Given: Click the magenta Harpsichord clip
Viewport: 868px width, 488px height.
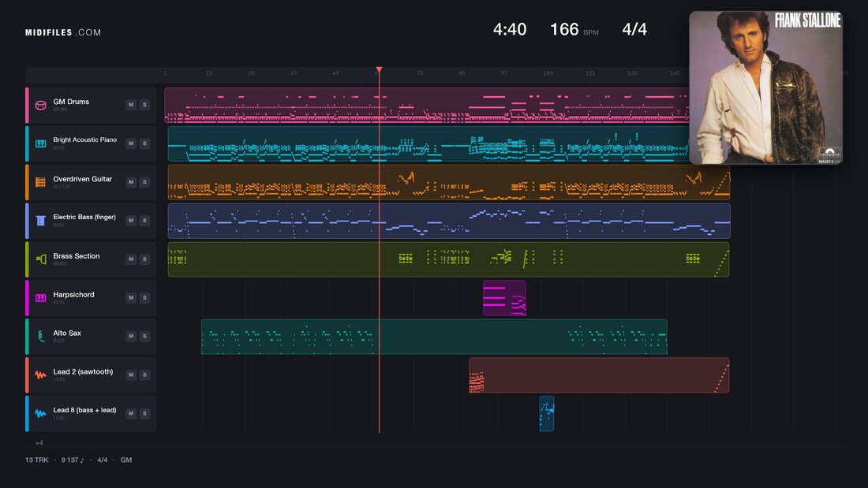Looking at the screenshot, I should (x=504, y=298).
